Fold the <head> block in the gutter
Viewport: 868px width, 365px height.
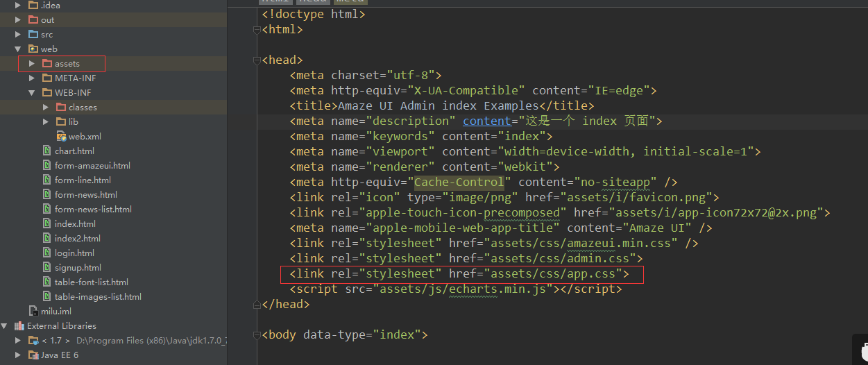[x=258, y=60]
